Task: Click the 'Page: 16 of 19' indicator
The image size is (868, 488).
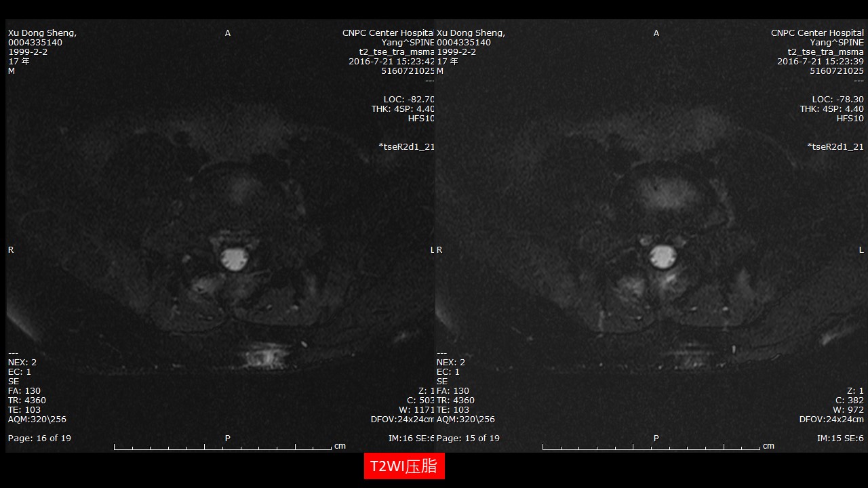Action: tap(39, 439)
